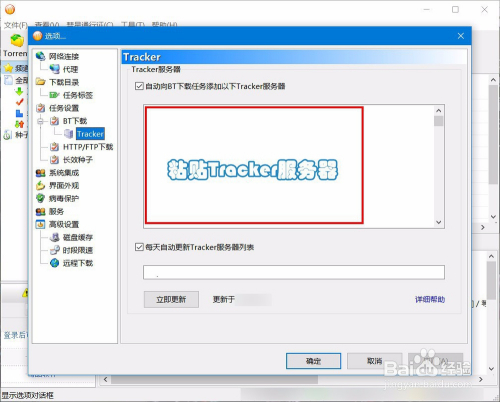The image size is (500, 402).
Task: Select the 磁盘缓存 disk cache icon
Action: pos(54,237)
